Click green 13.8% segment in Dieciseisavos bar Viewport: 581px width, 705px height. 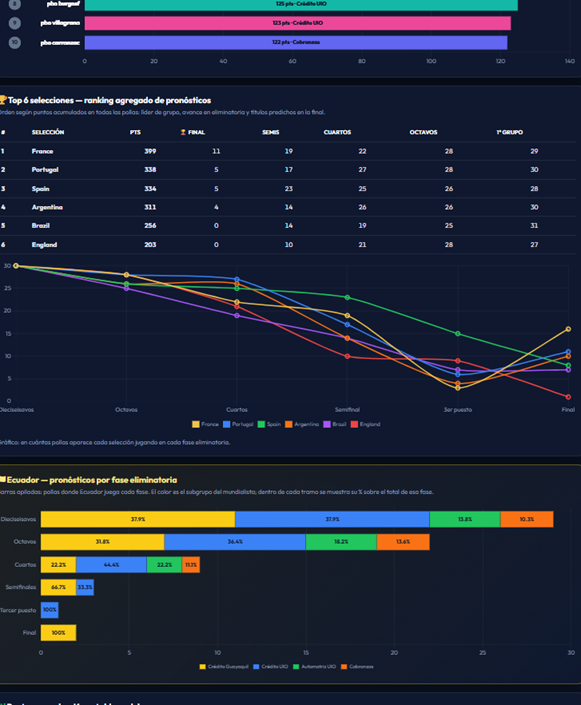(x=465, y=519)
